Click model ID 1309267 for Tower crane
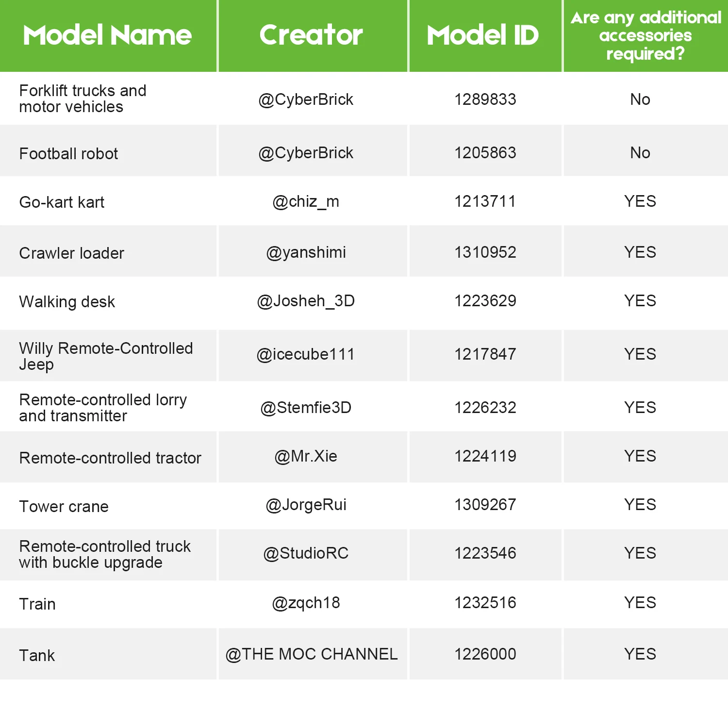The height and width of the screenshot is (728, 728). (485, 505)
